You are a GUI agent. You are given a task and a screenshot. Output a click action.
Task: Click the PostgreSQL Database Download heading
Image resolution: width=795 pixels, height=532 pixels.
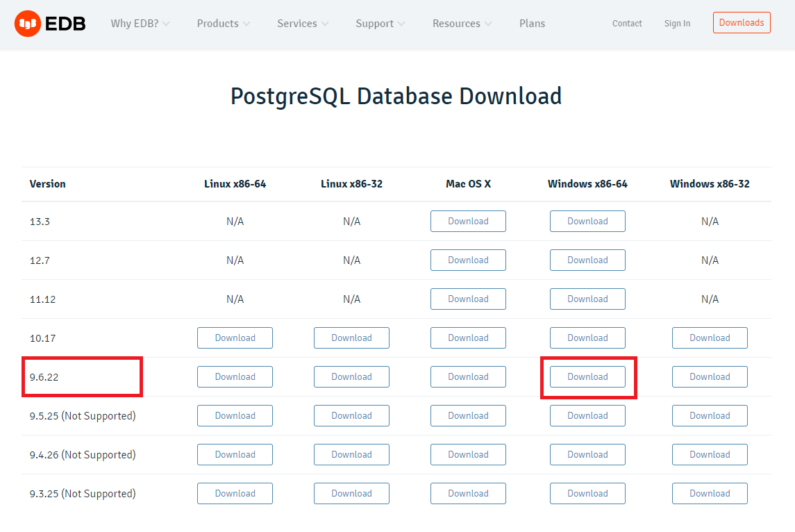coord(396,97)
